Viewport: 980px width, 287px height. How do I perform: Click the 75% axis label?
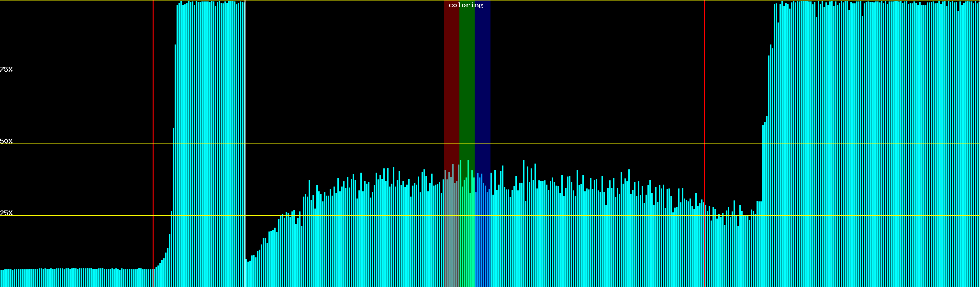coord(6,69)
